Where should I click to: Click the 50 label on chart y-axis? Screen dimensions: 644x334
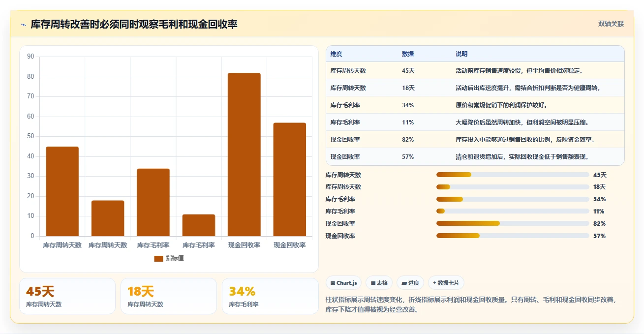(31, 136)
